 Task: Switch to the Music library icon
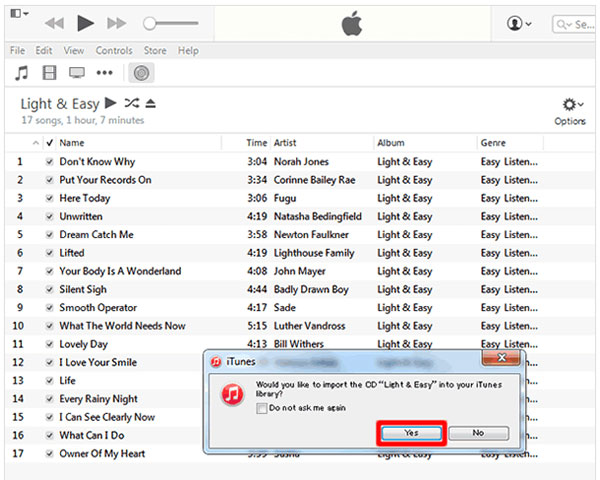point(21,73)
